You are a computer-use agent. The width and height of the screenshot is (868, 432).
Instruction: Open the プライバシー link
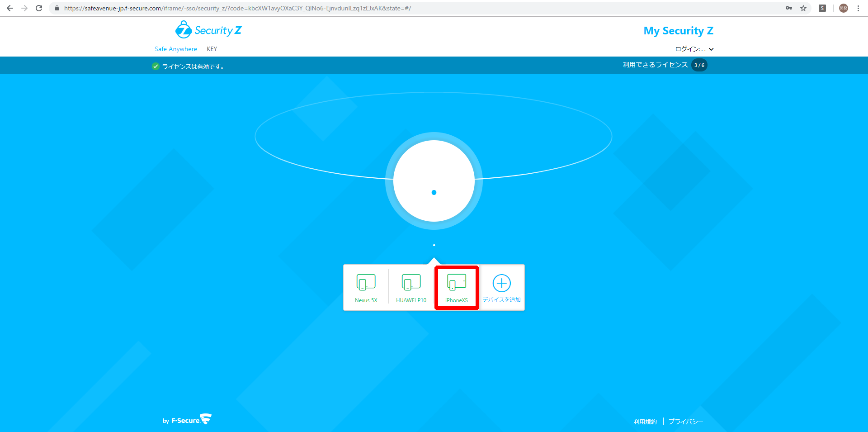pyautogui.click(x=686, y=422)
